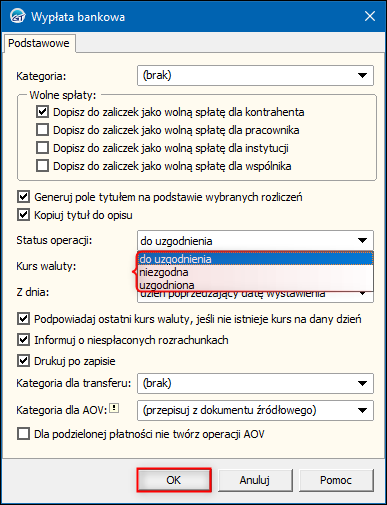Switch to the Podstawowe tab

coord(39,43)
